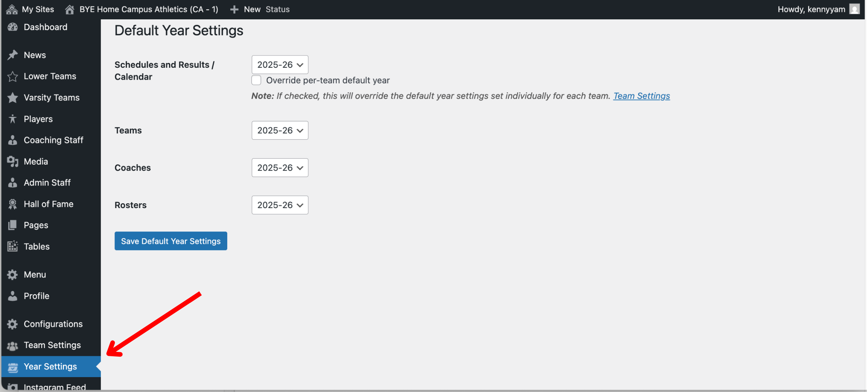
Task: Click the Hall of Fame ribbon icon
Action: pyautogui.click(x=13, y=204)
